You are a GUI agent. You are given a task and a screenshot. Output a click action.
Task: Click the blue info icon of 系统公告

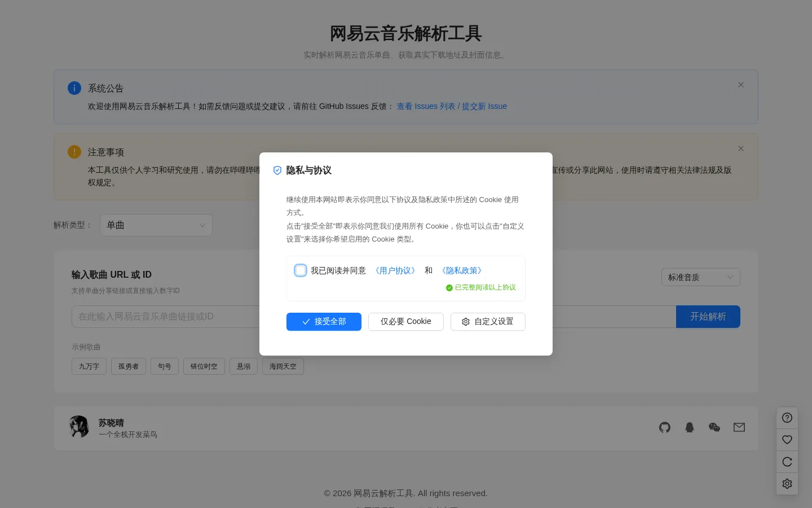(x=74, y=88)
